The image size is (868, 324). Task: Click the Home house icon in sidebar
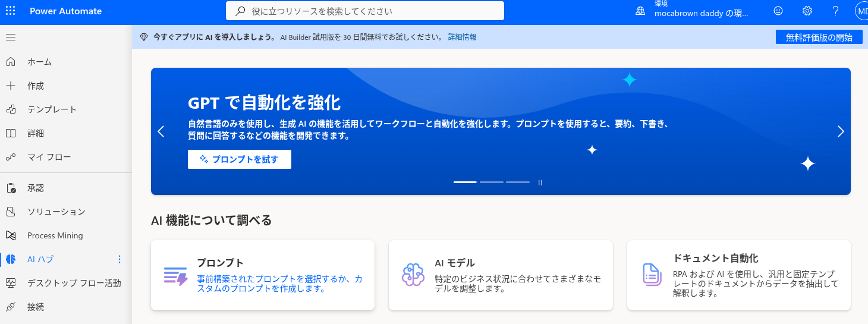pos(11,62)
